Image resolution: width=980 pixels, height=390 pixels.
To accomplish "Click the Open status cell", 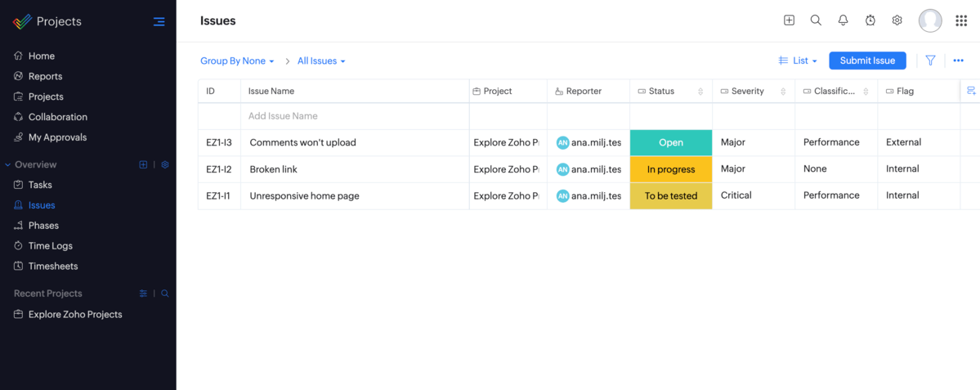I will point(671,142).
